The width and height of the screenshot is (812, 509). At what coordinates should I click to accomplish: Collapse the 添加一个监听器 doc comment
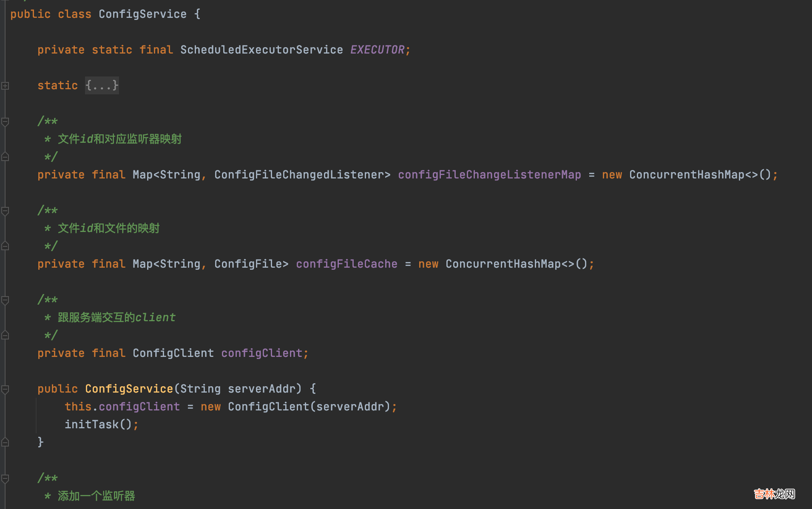coord(5,479)
